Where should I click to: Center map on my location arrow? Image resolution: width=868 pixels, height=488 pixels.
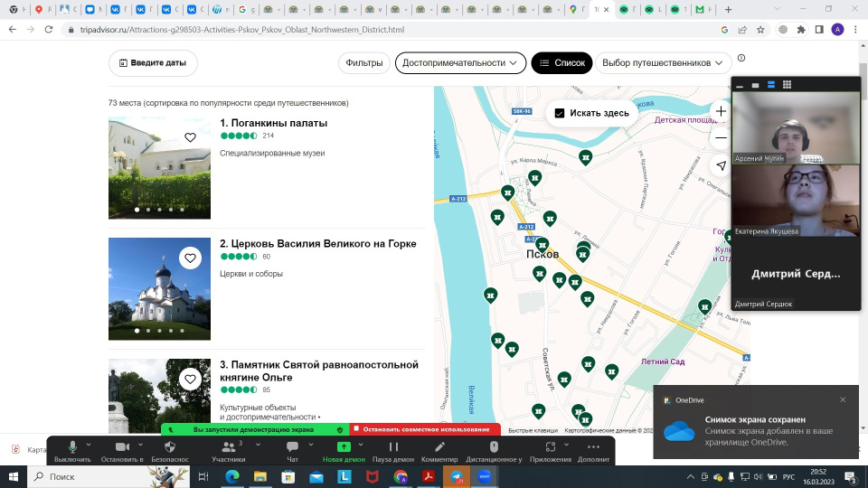[x=721, y=165]
